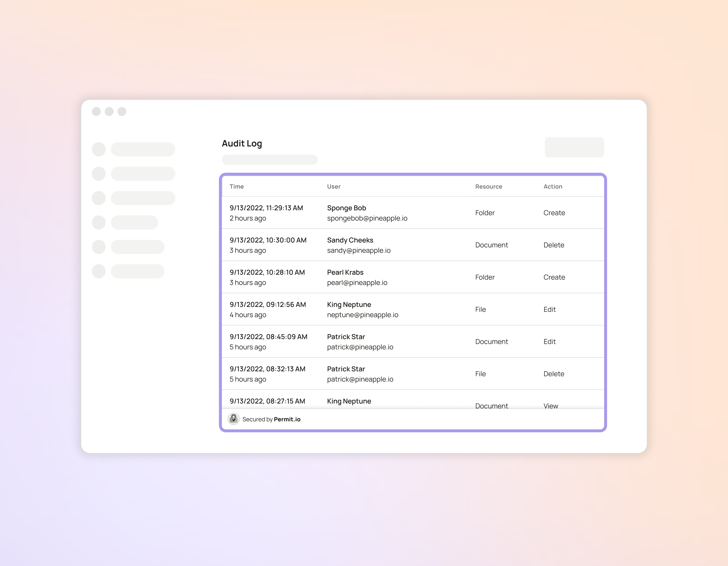Open the third sidebar navigation icon

point(99,198)
